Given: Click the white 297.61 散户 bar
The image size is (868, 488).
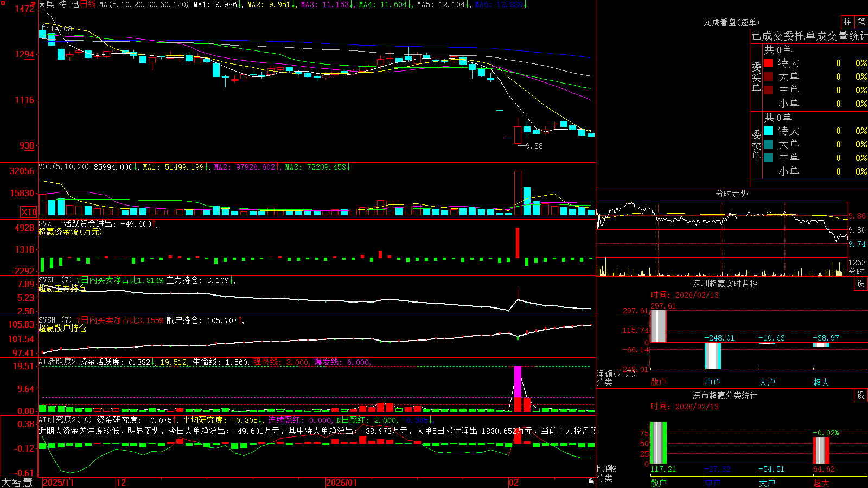Looking at the screenshot, I should (659, 326).
